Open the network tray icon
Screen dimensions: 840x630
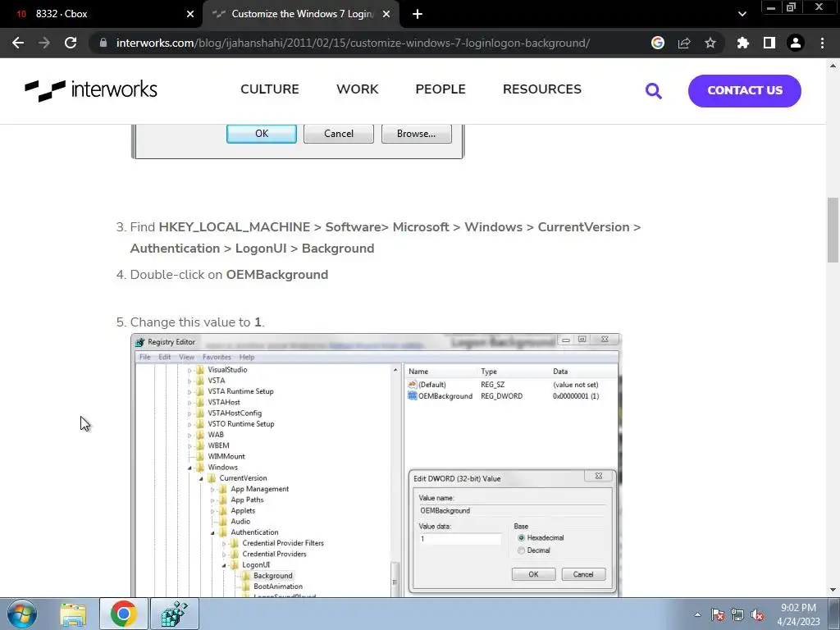[x=737, y=614]
